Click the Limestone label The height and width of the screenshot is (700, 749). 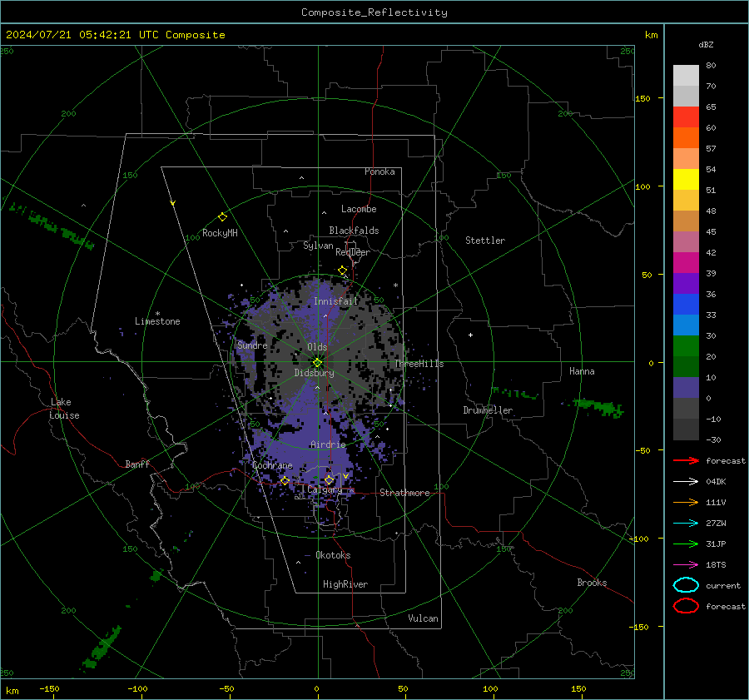157,321
